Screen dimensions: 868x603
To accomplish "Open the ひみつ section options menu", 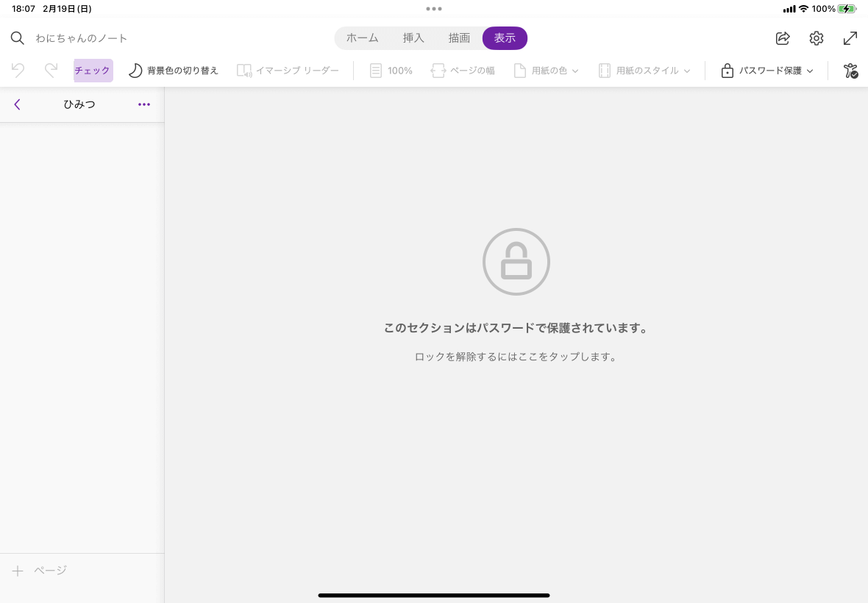I will click(144, 104).
